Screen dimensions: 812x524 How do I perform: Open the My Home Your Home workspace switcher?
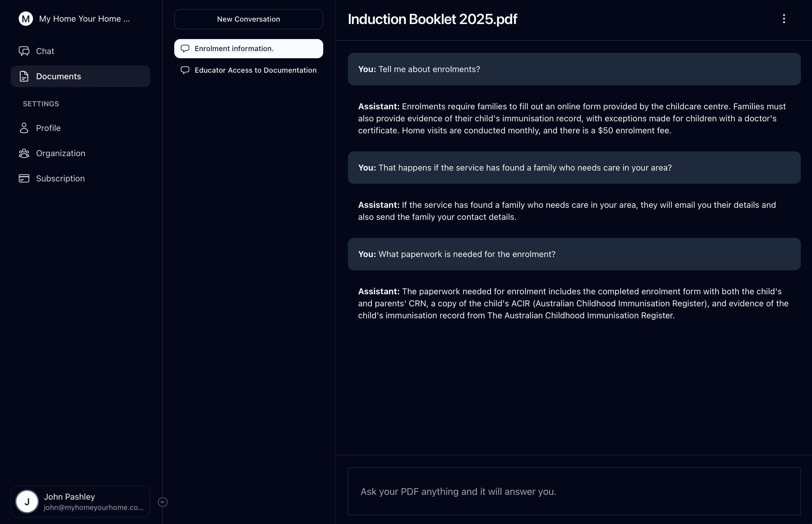click(84, 19)
